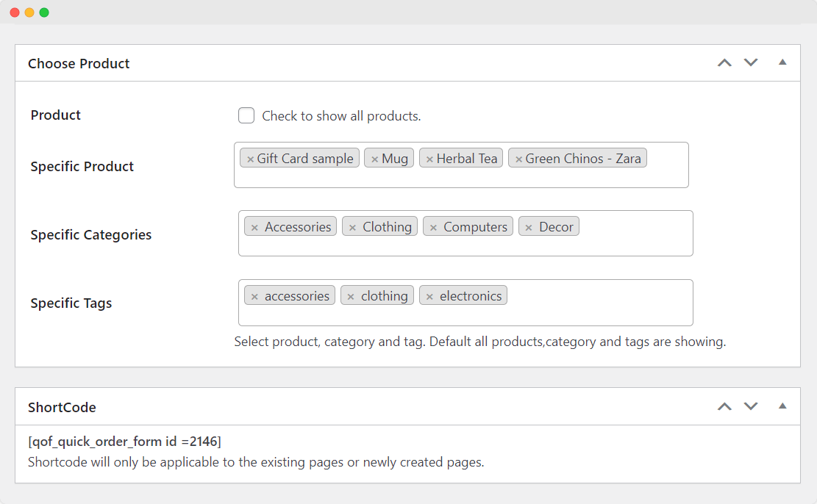
Task: Click the qof_quick_order_form shortcode text
Action: pyautogui.click(x=124, y=442)
